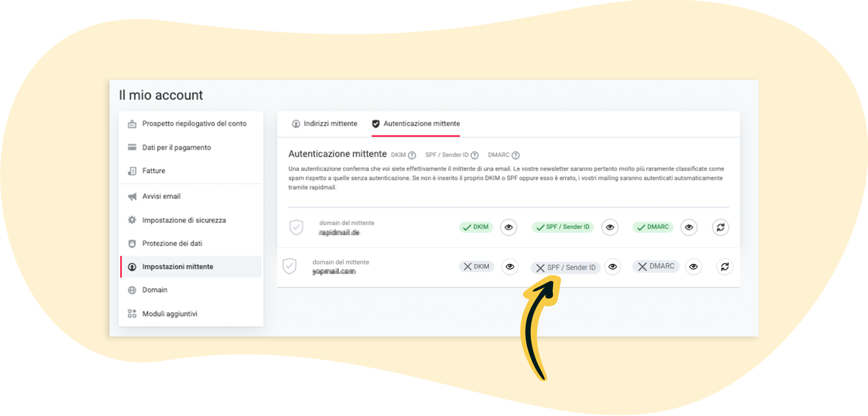This screenshot has height=416, width=868.
Task: Show SPF details of the failed domain
Action: 612,267
